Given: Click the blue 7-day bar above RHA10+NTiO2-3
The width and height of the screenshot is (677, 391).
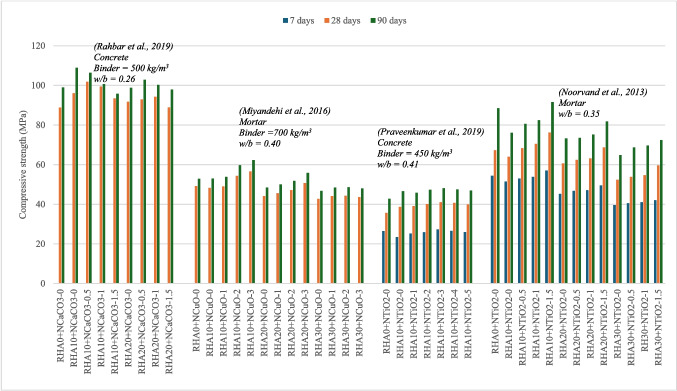Looking at the screenshot, I should [x=437, y=256].
